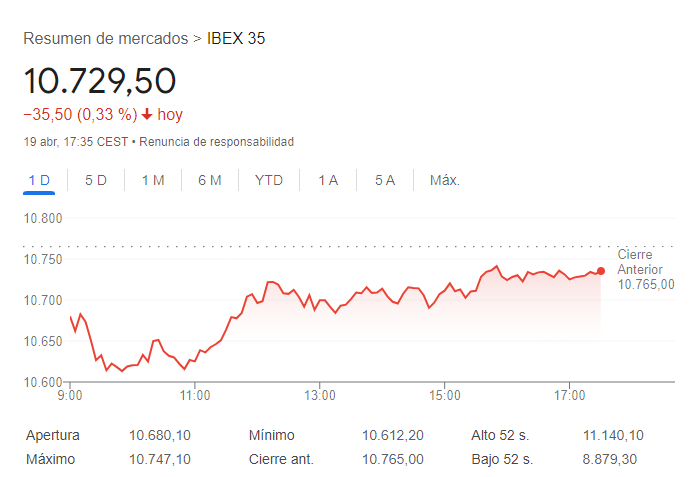The height and width of the screenshot is (477, 695).
Task: Click the current price 10.729,50
Action: tap(100, 81)
